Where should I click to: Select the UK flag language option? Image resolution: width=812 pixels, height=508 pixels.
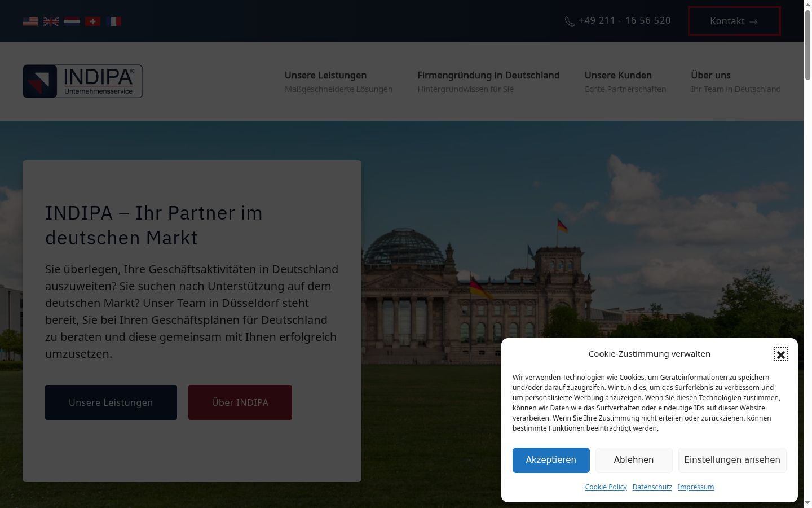tap(51, 21)
